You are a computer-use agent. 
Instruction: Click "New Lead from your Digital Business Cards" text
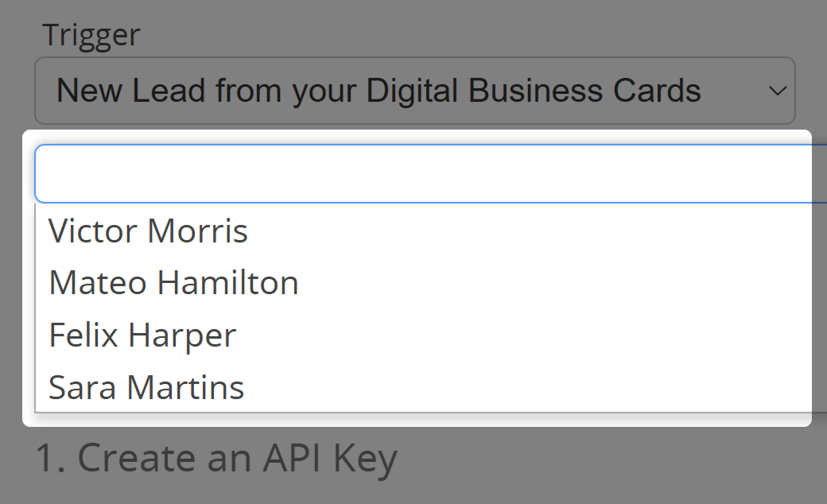click(x=379, y=91)
